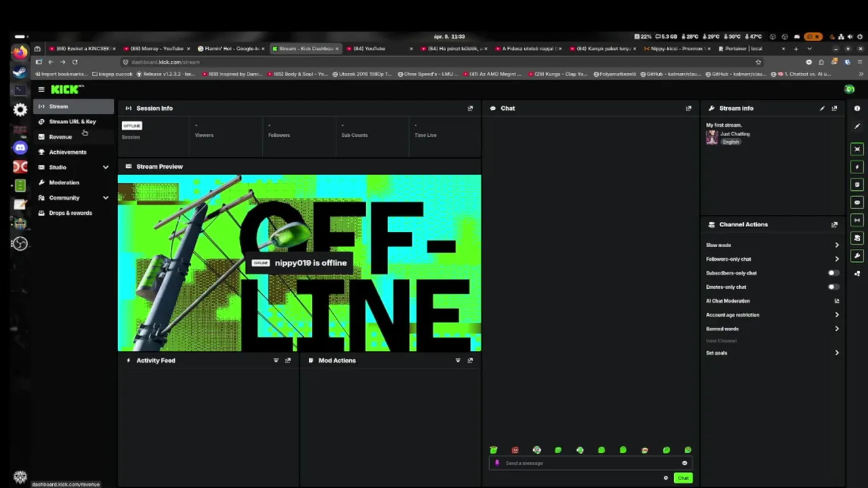Pop out the Session Info panel

click(x=470, y=108)
